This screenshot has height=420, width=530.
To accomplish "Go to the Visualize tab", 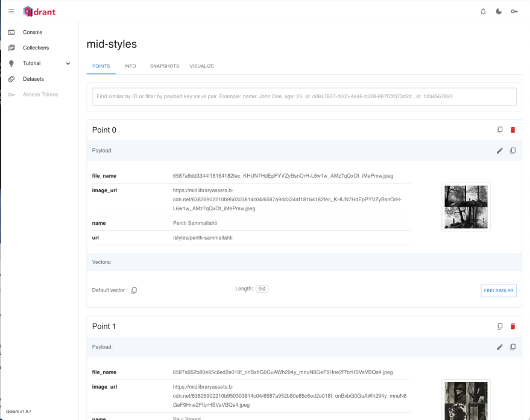I will coord(201,66).
